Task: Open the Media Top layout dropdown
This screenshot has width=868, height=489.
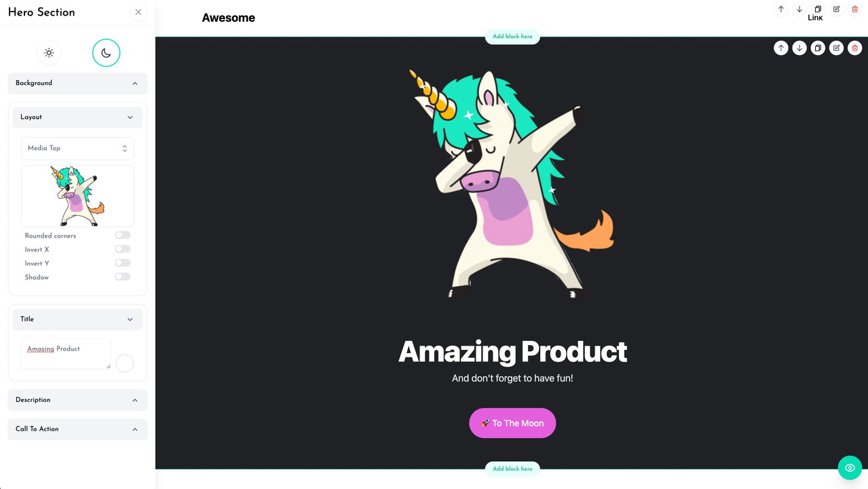Action: pyautogui.click(x=77, y=148)
